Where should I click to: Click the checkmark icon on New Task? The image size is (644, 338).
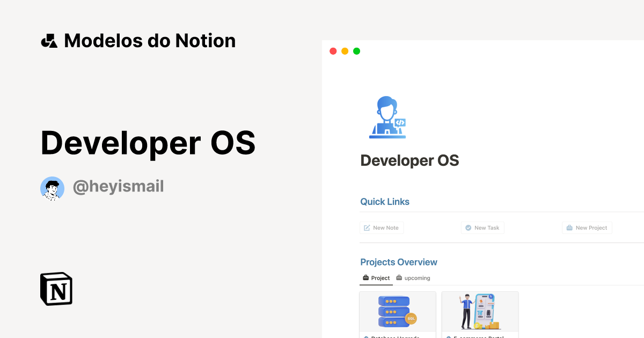467,227
